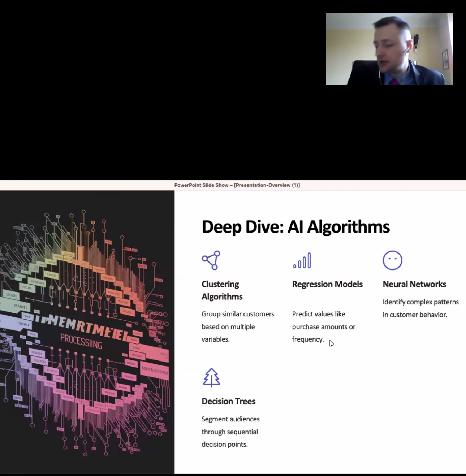466x476 pixels.
Task: Click the Clustering Algorithms network nodes icon
Action: click(211, 260)
